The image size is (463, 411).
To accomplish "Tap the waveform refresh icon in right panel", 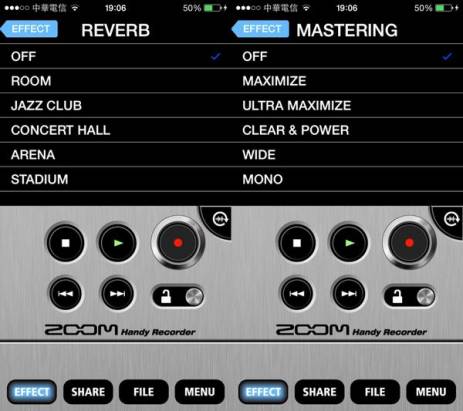I will [452, 219].
